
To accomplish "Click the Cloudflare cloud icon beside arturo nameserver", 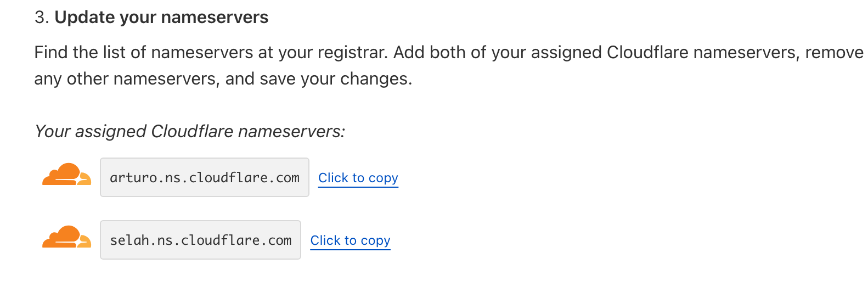I will pyautogui.click(x=66, y=175).
